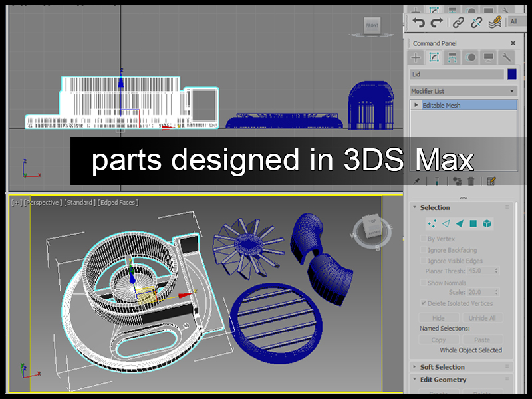Open the blue object color swatch
This screenshot has width=532, height=399.
click(x=512, y=74)
